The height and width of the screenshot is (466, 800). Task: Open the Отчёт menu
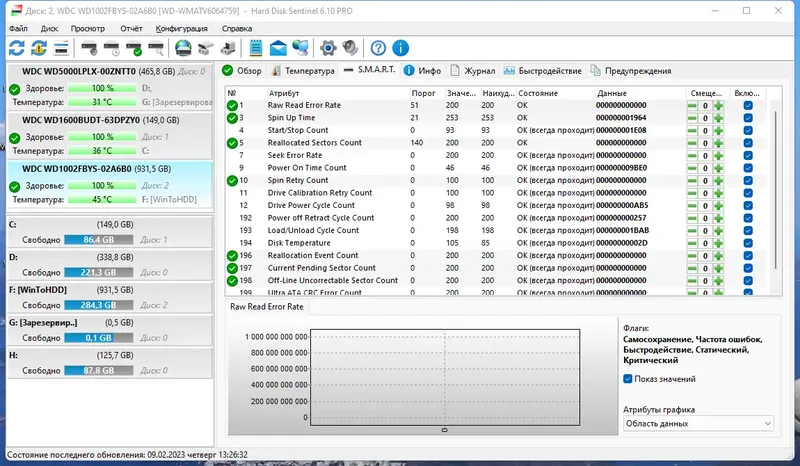coord(131,29)
